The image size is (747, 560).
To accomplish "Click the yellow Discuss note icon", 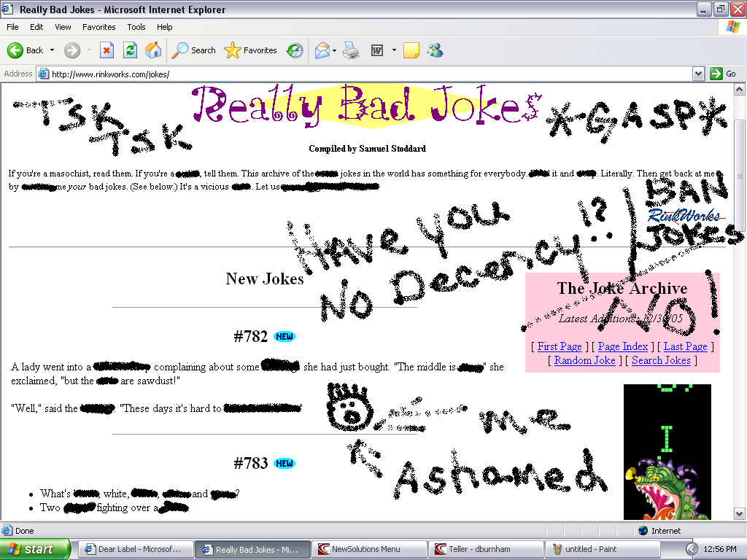I will [411, 50].
